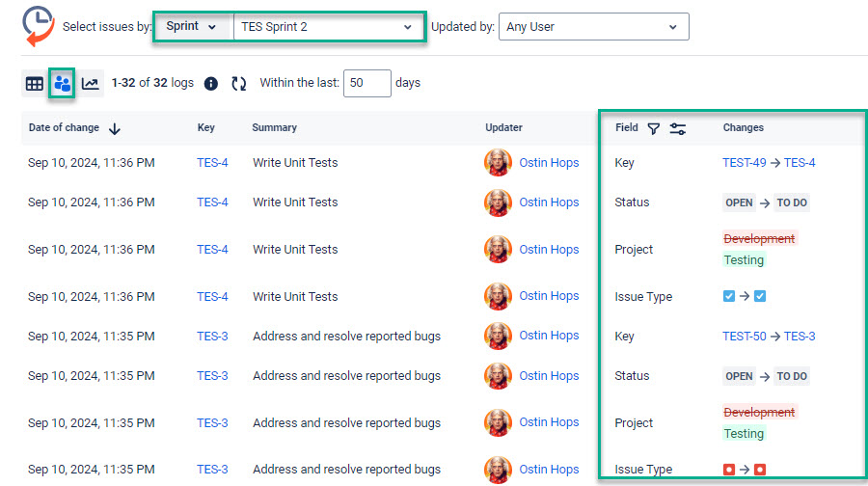Click the first Ostin Hops updater name
The height and width of the screenshot is (486, 868).
click(549, 163)
